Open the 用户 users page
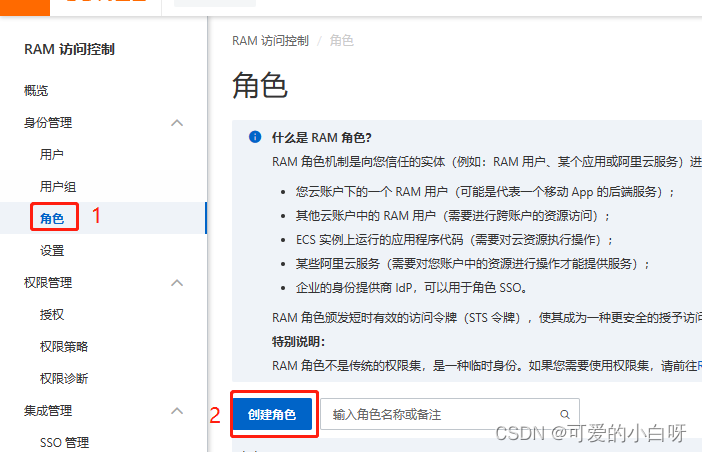The image size is (702, 452). click(x=51, y=155)
